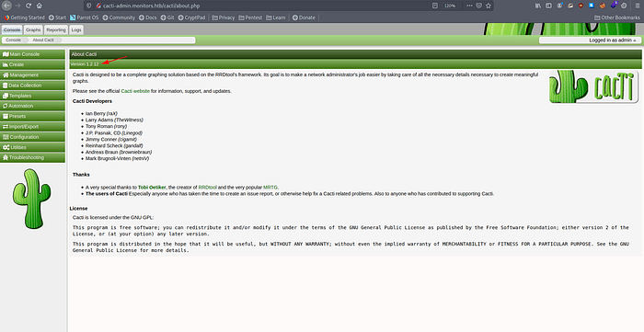Open the browser home page icon

[x=40, y=6]
